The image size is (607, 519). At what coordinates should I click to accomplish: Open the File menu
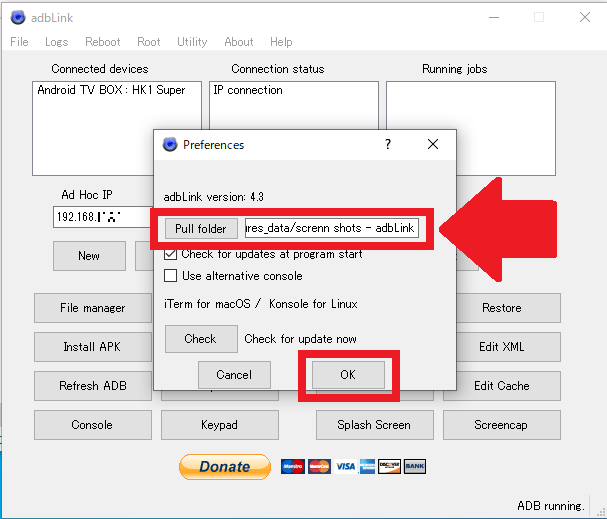coord(19,42)
